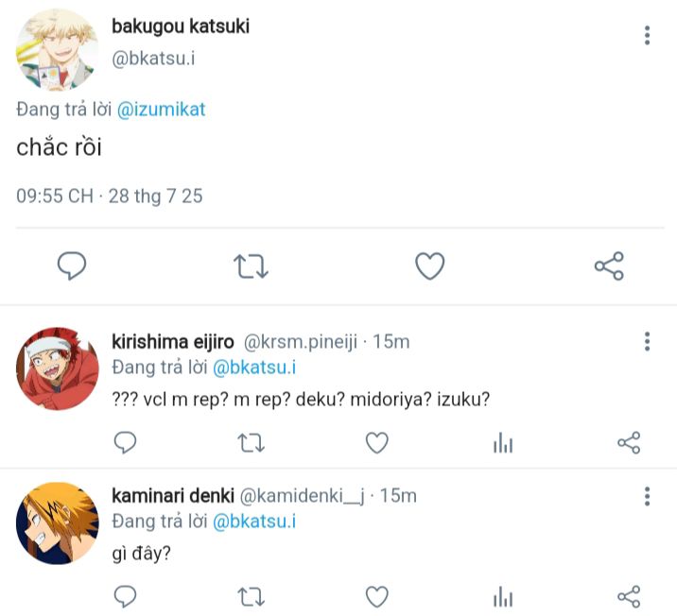Retweet kirishima eijiro's reply

[251, 442]
